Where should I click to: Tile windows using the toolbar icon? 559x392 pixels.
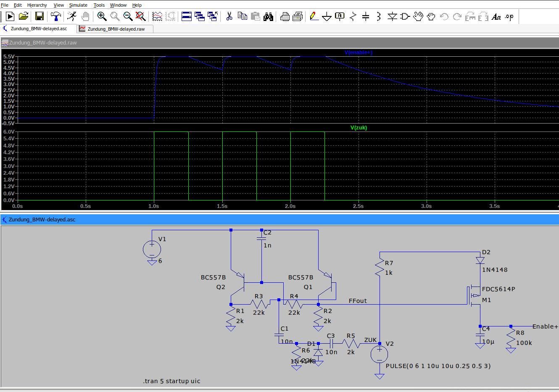click(x=187, y=16)
